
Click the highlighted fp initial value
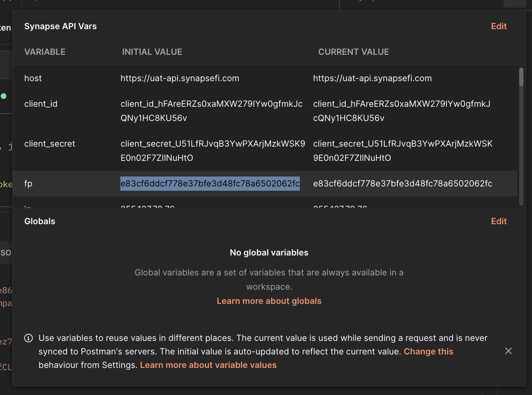point(210,184)
